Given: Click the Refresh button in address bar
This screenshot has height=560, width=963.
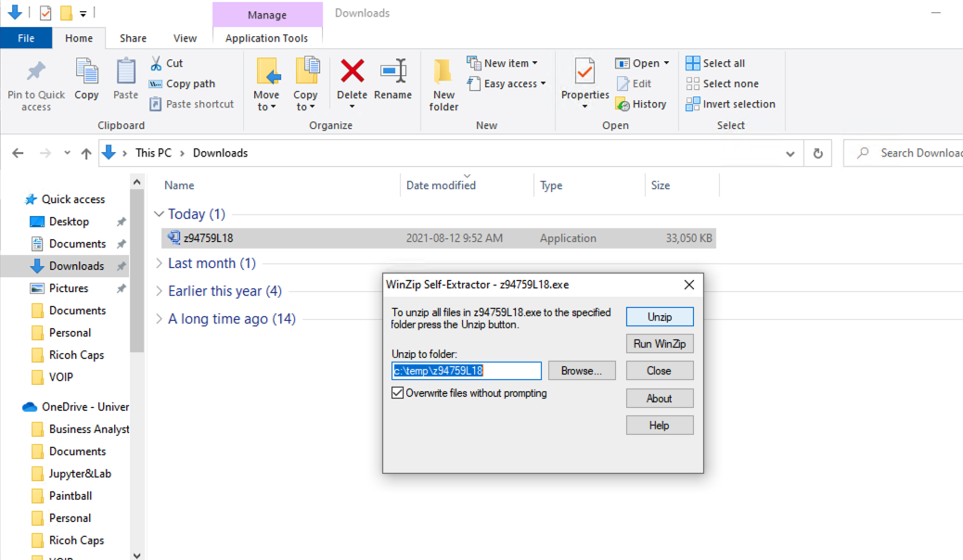Looking at the screenshot, I should pyautogui.click(x=818, y=153).
